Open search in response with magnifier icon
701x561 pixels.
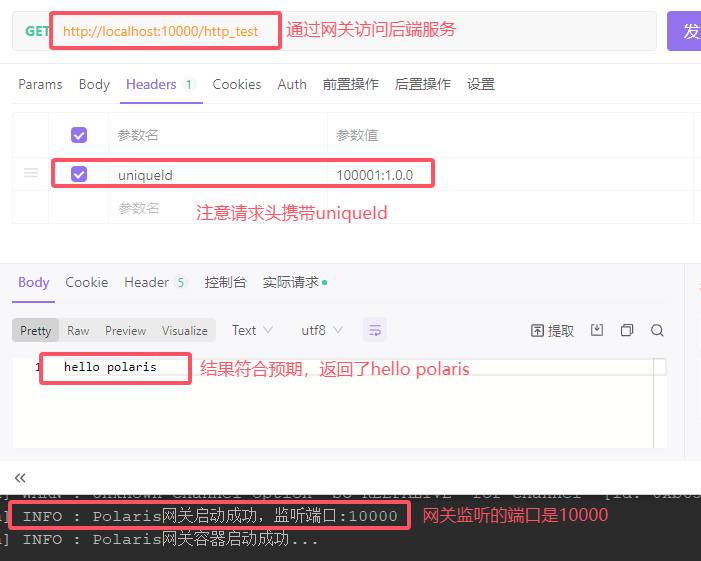[657, 330]
